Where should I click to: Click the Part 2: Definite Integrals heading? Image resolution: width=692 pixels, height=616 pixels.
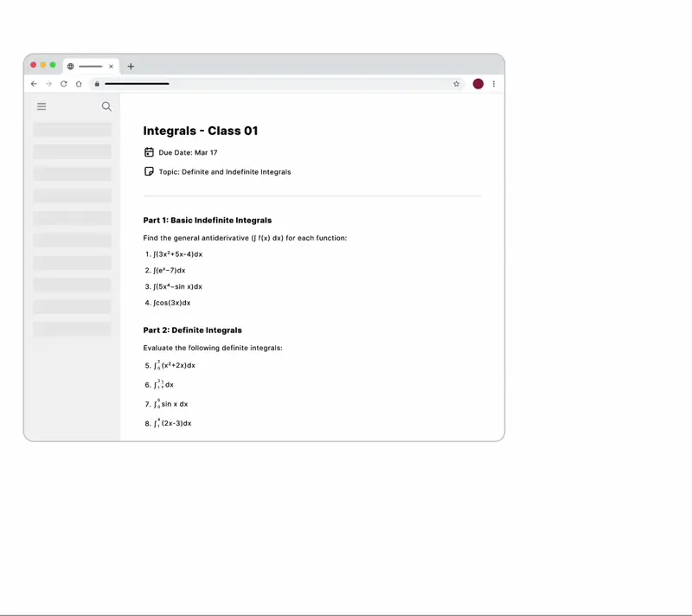point(192,330)
